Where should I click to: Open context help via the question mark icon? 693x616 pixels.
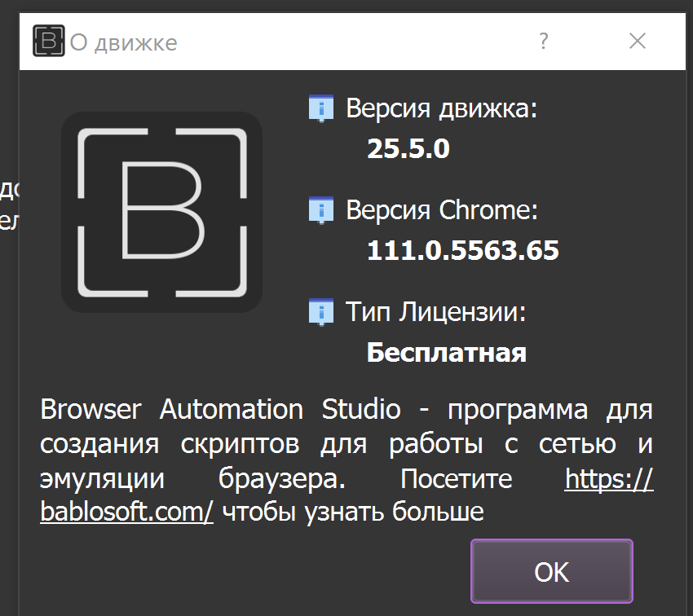coord(543,40)
